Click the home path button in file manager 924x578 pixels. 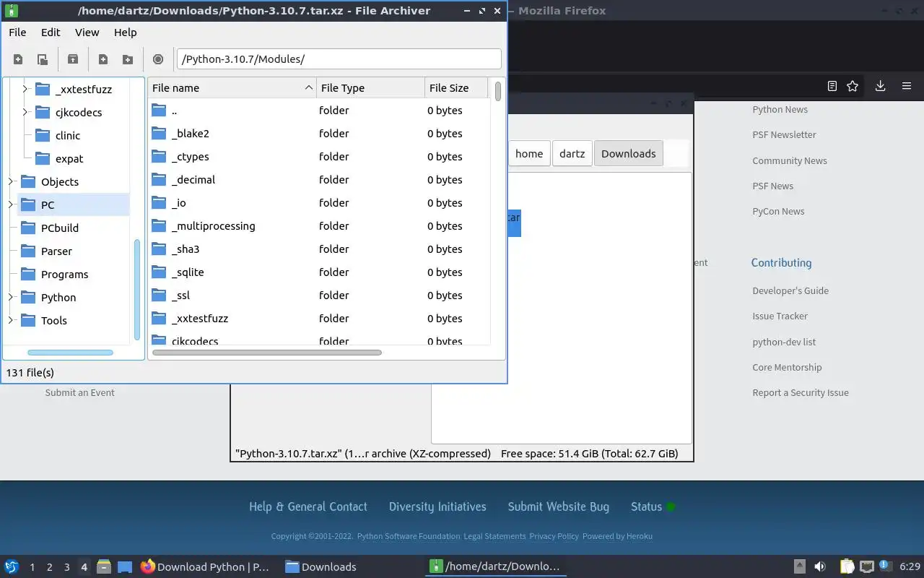click(529, 154)
